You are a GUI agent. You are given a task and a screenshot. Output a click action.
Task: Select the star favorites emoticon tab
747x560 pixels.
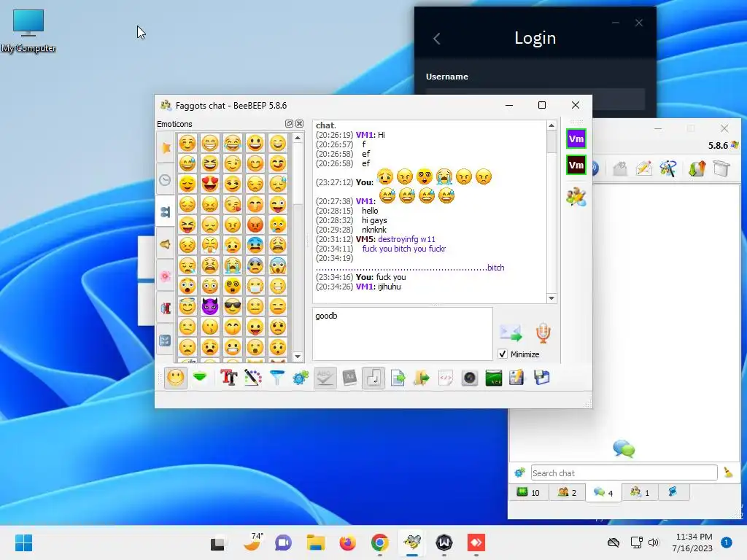(166, 147)
